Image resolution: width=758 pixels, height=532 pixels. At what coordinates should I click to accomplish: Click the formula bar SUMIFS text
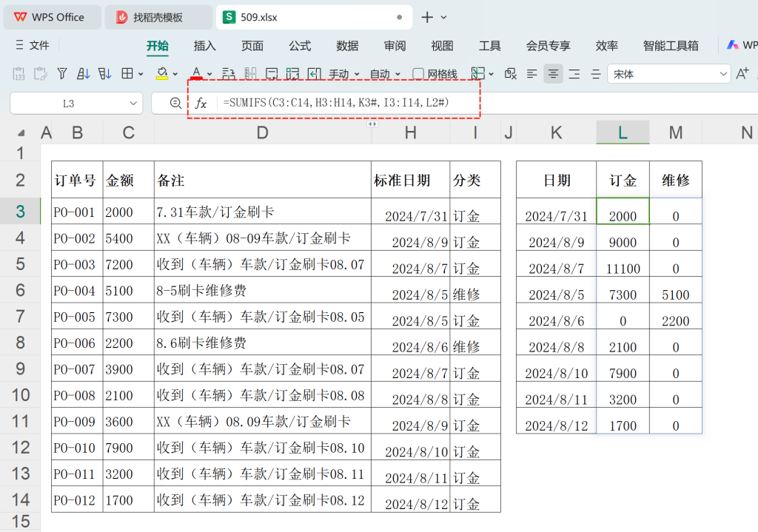(x=336, y=102)
